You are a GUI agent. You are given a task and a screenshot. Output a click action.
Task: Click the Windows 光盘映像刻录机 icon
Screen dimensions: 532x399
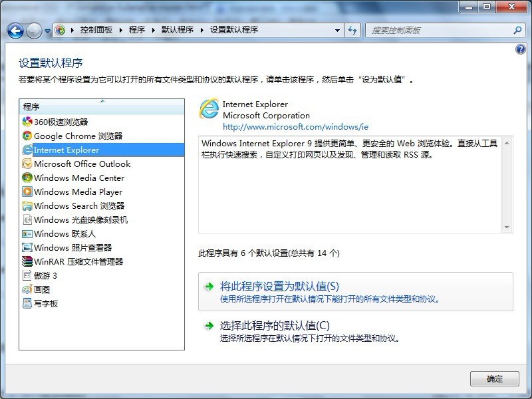click(x=27, y=219)
